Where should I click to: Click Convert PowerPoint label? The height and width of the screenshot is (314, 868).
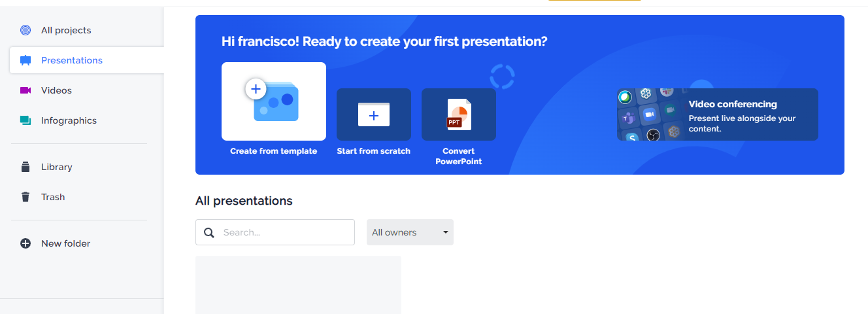(x=459, y=156)
